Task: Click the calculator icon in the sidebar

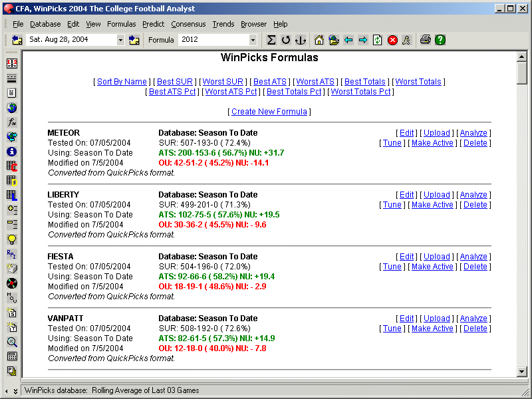Action: coord(12,356)
